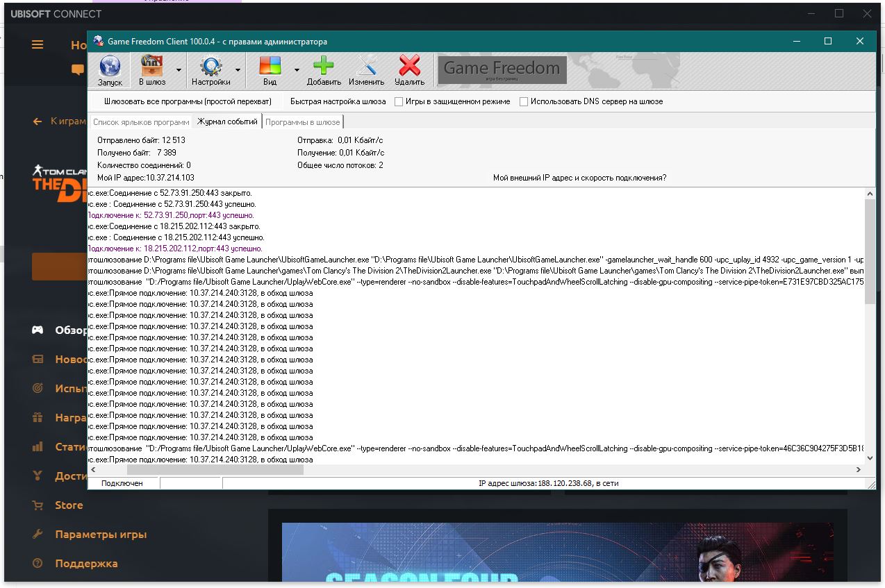Viewport: 885px width, 588px height.
Task: Toggle Использовать DNS сервер на шлюзе checkbox
Action: tap(524, 101)
